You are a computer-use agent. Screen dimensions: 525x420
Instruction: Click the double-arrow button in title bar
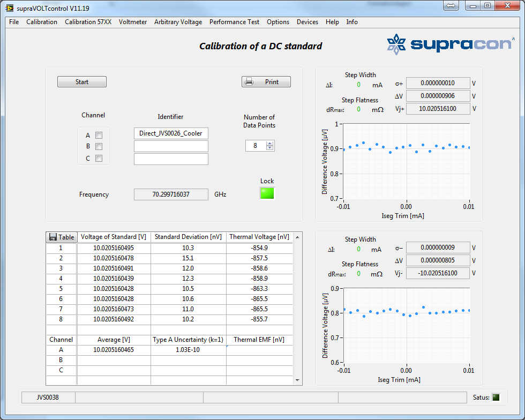(451, 5)
